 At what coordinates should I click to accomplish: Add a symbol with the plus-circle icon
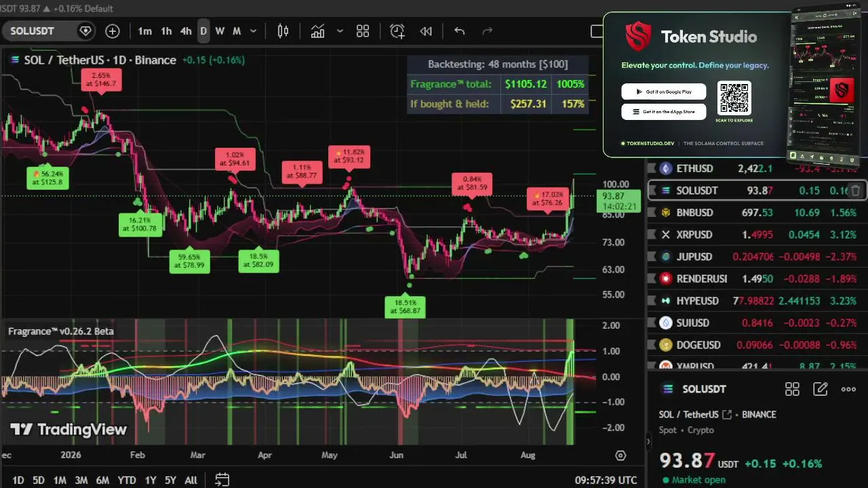(x=113, y=31)
